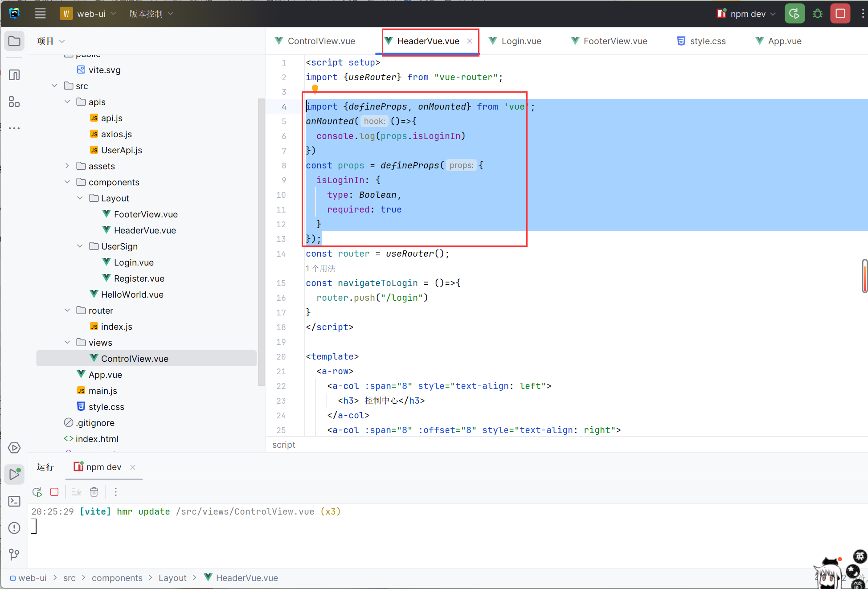868x589 pixels.
Task: Collapse the components folder
Action: 67,182
